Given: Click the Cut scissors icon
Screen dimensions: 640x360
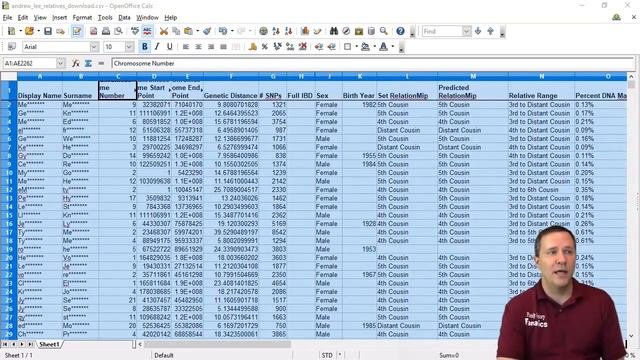Looking at the screenshot, I should 164,31.
